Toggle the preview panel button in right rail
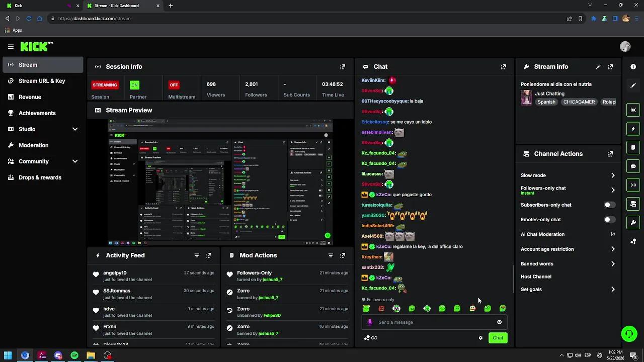The width and height of the screenshot is (644, 362). click(633, 110)
